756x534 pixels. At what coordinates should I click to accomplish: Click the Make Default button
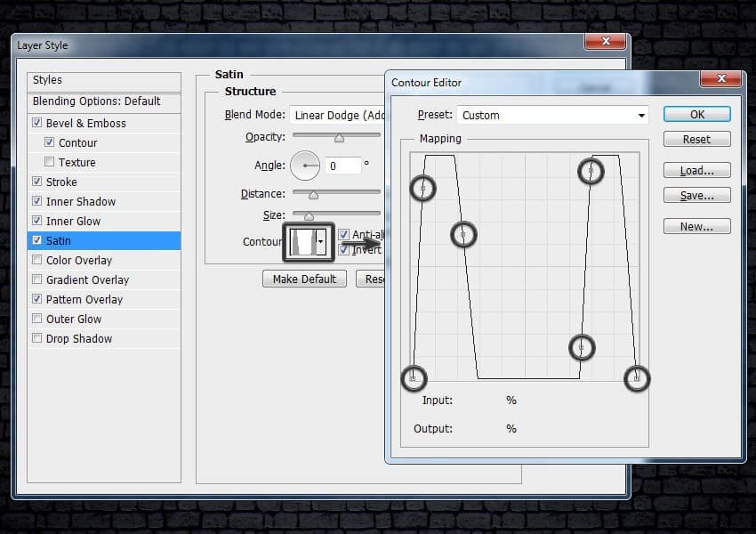click(x=304, y=279)
